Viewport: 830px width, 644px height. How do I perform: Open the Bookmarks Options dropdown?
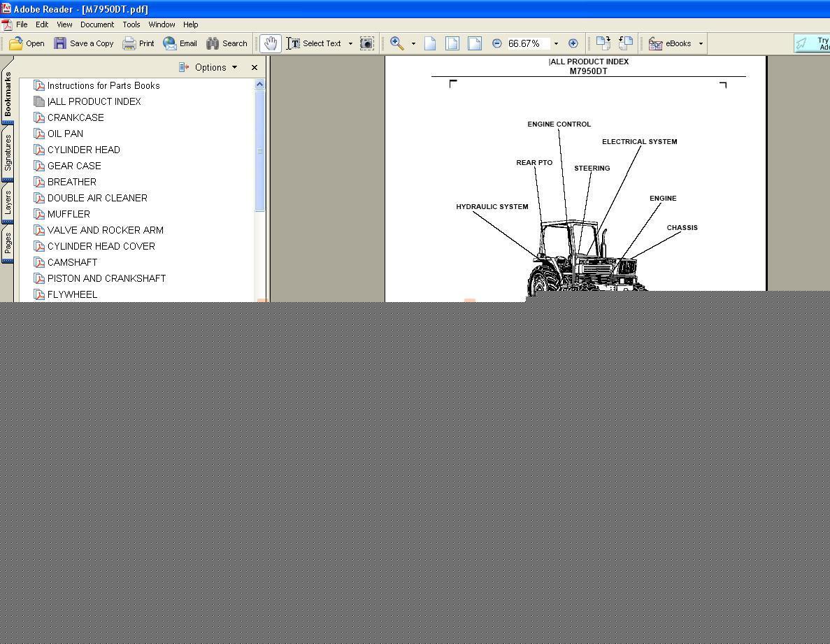pos(208,67)
